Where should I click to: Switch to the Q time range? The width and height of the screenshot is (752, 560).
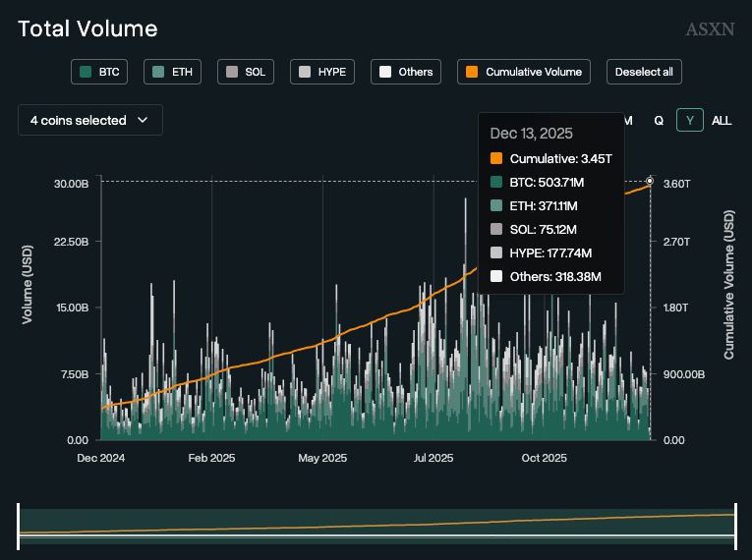tap(659, 120)
